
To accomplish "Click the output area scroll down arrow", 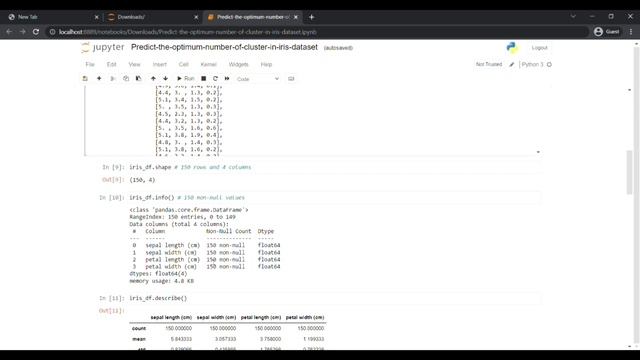I will click(538, 152).
